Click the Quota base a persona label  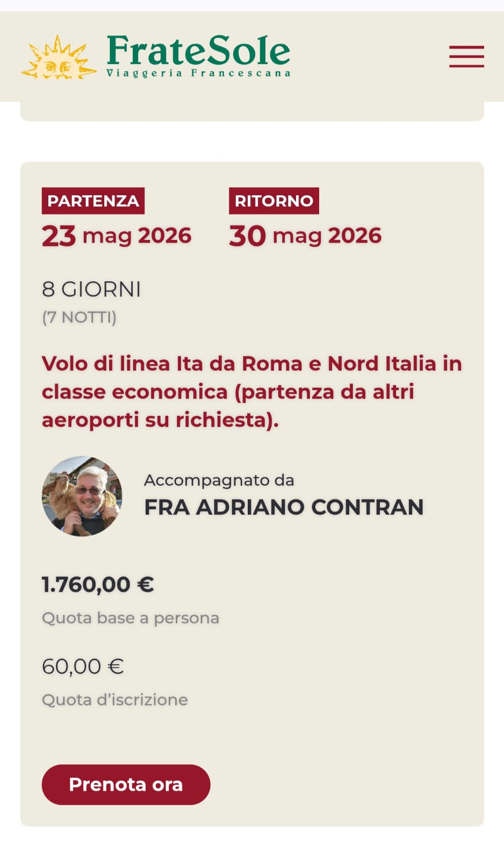click(x=131, y=618)
